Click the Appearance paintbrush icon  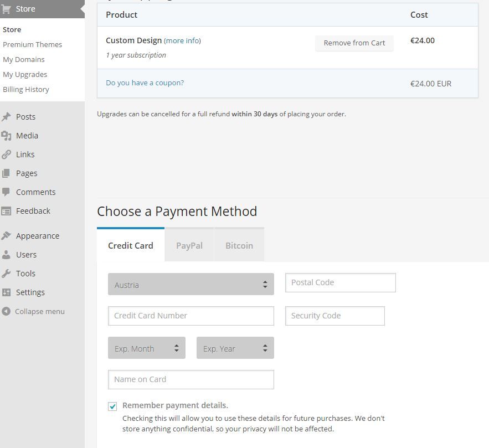tap(6, 236)
